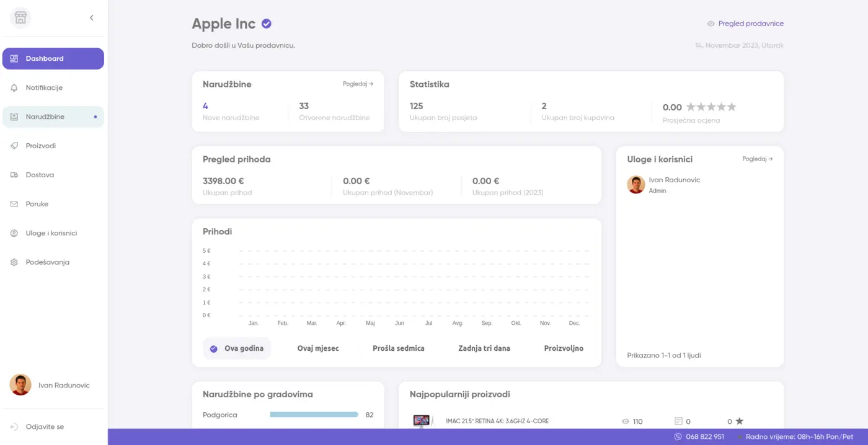Click the eye icon beside Pregled prodavnice

tap(711, 24)
